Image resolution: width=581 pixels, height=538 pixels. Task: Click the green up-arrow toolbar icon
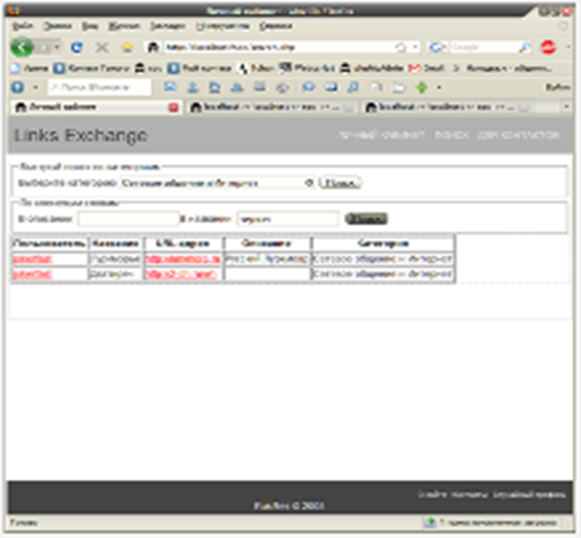pyautogui.click(x=421, y=87)
